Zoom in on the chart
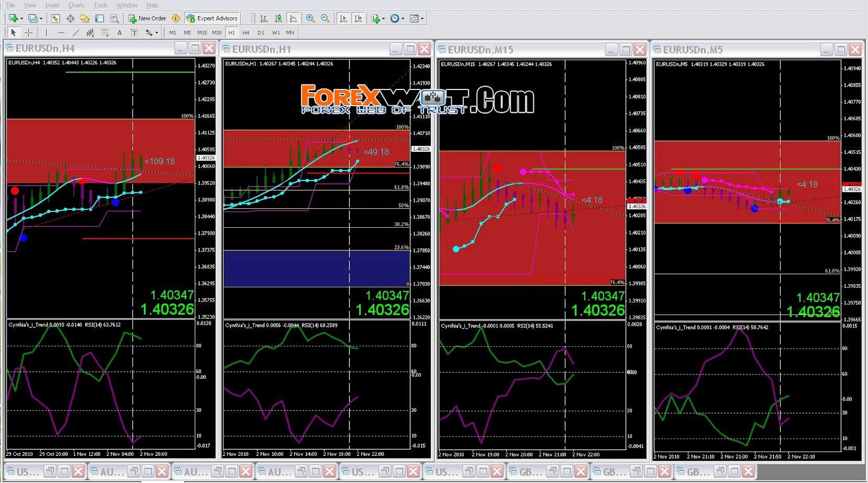This screenshot has height=483, width=868. point(310,18)
